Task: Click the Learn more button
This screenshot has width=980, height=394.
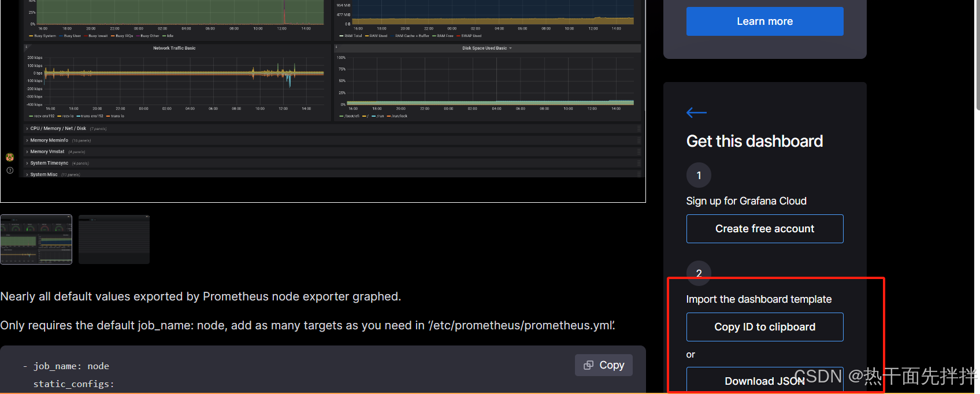Action: 764,21
